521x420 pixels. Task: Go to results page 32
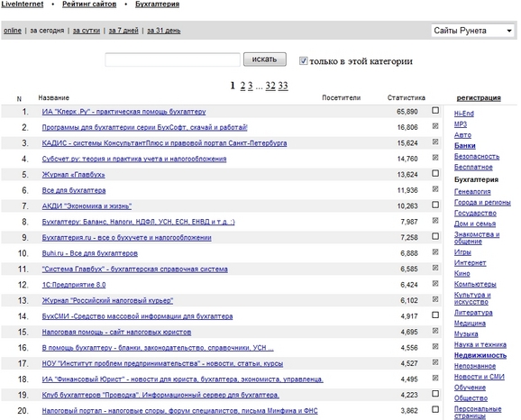click(270, 86)
